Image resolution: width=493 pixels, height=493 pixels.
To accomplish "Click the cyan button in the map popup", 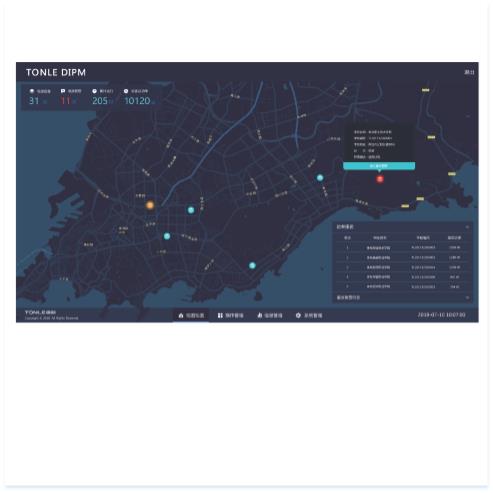I will coord(379,166).
